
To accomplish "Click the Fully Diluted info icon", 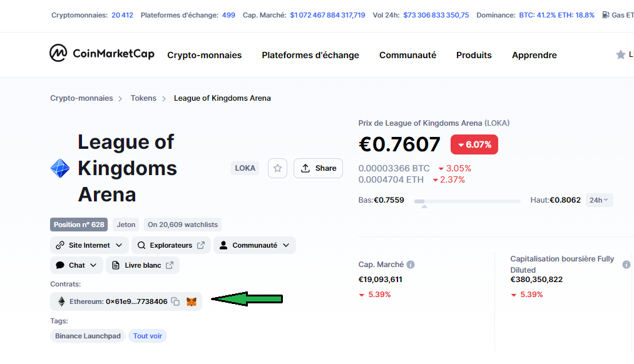I will coord(626,265).
